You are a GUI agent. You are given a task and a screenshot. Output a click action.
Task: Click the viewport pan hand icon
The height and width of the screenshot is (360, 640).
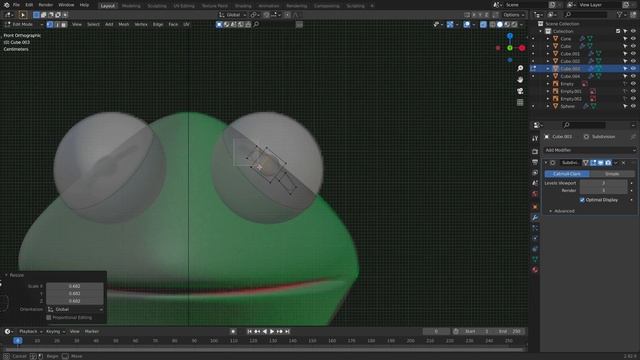click(520, 80)
